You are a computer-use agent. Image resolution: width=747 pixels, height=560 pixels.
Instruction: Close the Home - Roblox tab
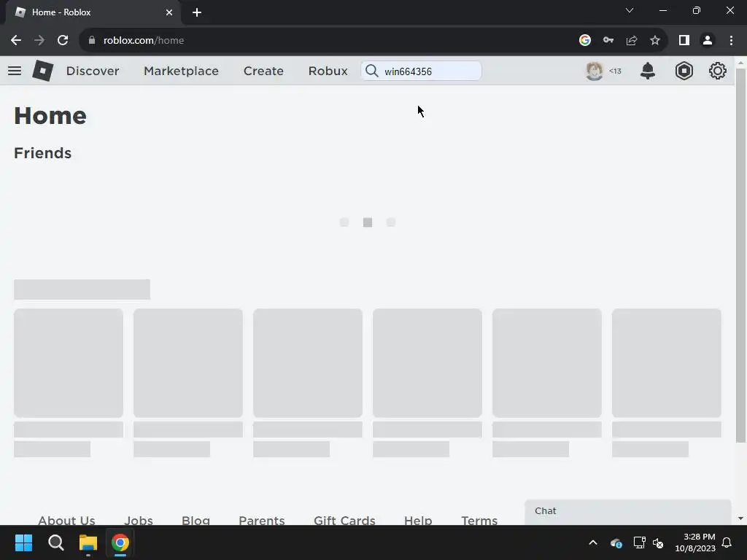point(169,12)
